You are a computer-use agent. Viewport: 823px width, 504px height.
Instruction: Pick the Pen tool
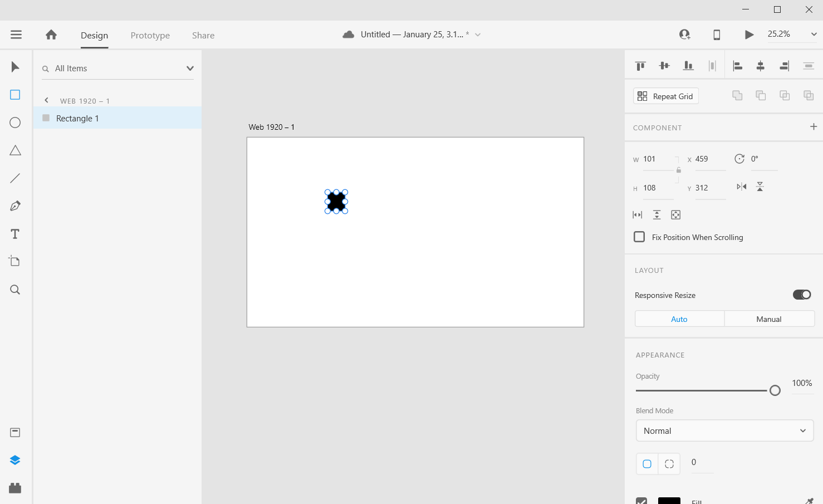coord(15,206)
